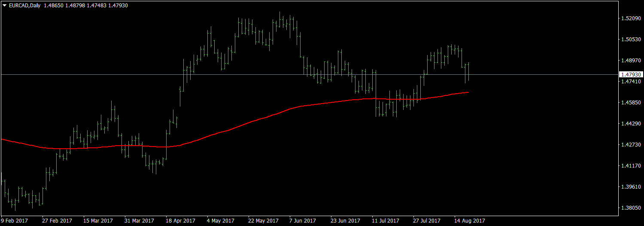Click the triangle arrow before EURCAD,Daily
The width and height of the screenshot is (644, 226).
(x=5, y=6)
